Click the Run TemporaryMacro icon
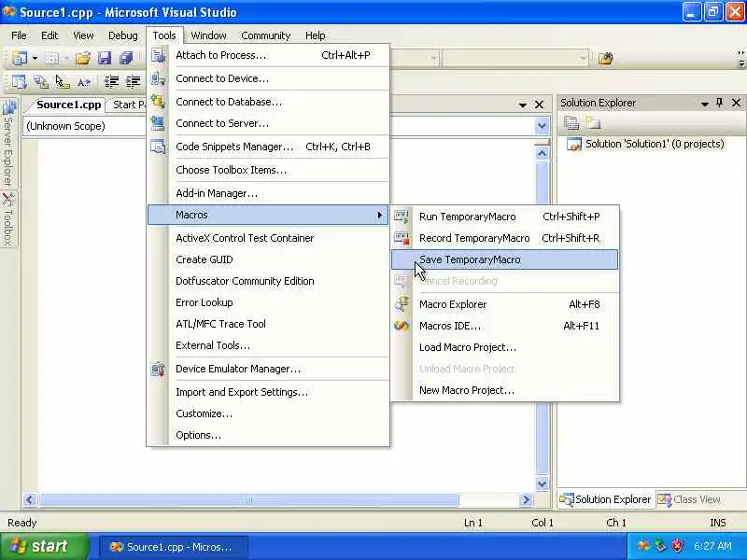 click(x=402, y=217)
